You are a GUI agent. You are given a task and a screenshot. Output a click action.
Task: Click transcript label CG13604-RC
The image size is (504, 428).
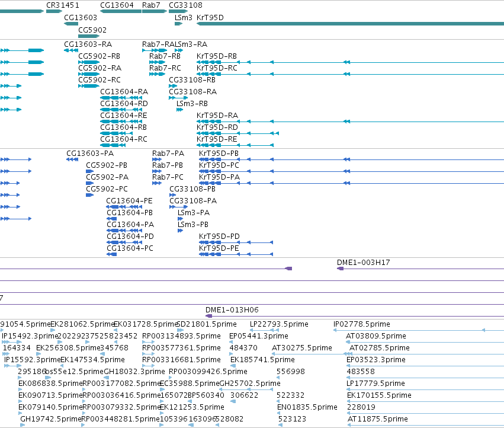124,139
